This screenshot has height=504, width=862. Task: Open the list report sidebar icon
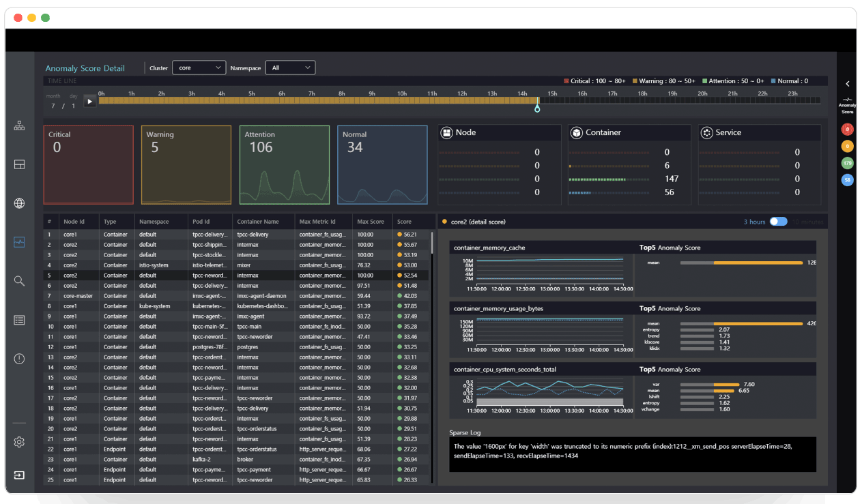[x=19, y=320]
